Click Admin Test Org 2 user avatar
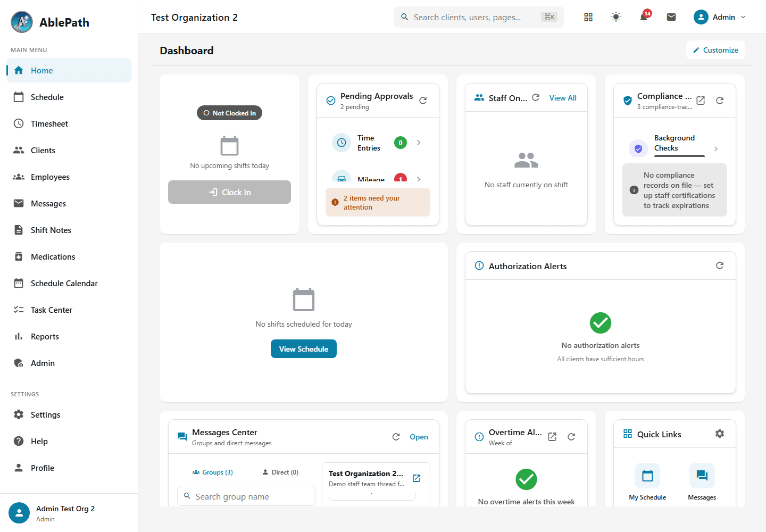The height and width of the screenshot is (532, 766). (x=19, y=513)
